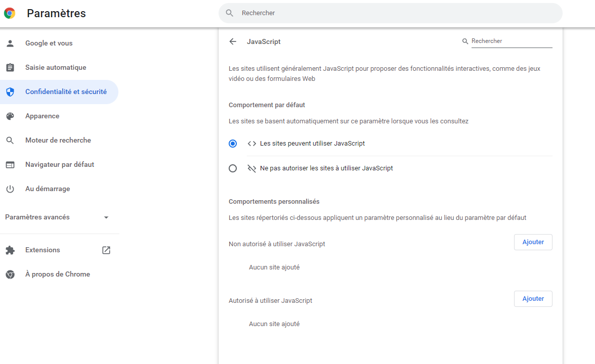The width and height of the screenshot is (595, 364).
Task: Click the magnifier icon in the main search bar
Action: [230, 13]
